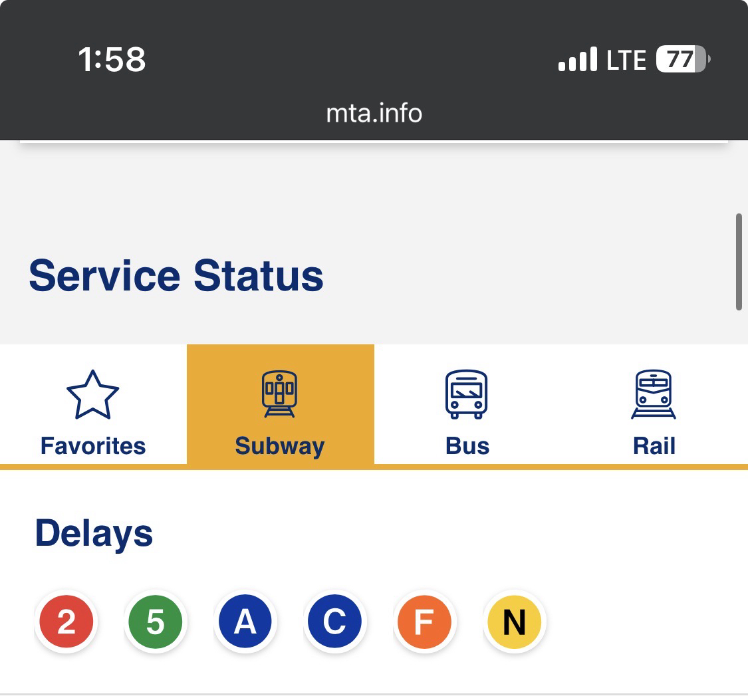The image size is (748, 700).
Task: Open the orange F train delay
Action: click(x=424, y=622)
